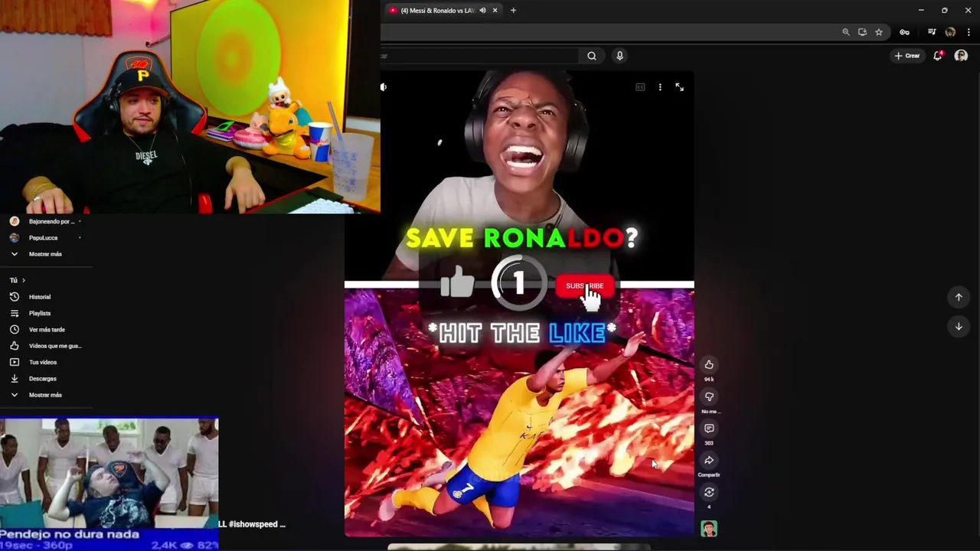Open Ver más tarde in sidebar
Image resolution: width=980 pixels, height=551 pixels.
tap(46, 330)
